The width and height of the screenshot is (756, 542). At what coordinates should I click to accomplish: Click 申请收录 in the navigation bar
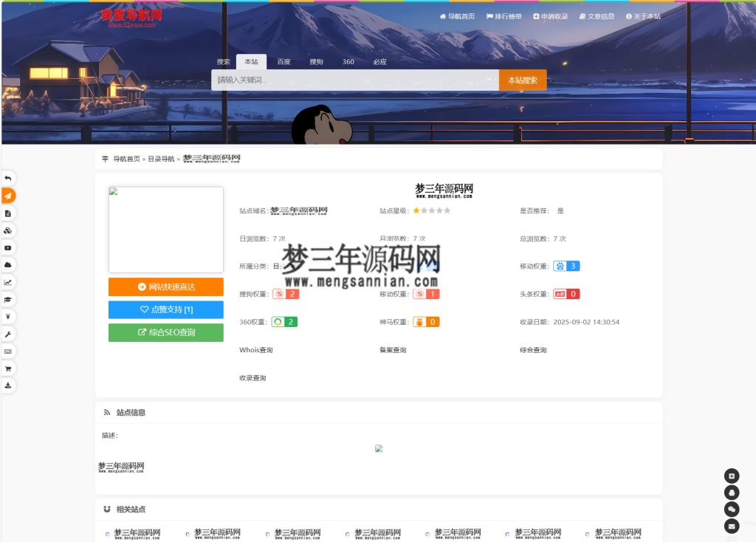[550, 15]
